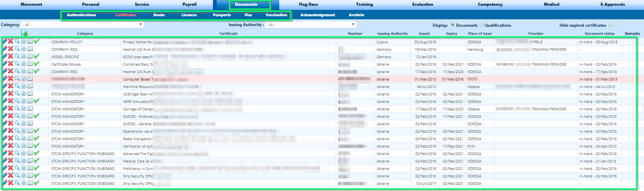Click green checkmark on the ARPA Simulator row

37,101
